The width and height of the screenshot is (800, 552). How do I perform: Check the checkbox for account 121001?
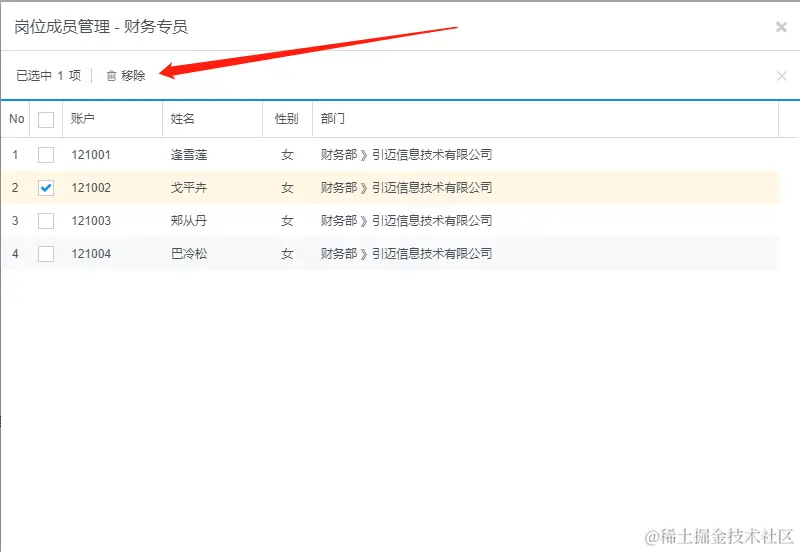coord(46,155)
